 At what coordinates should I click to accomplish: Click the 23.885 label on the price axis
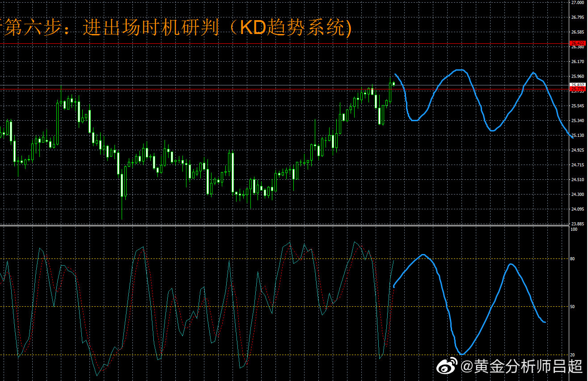pos(577,224)
